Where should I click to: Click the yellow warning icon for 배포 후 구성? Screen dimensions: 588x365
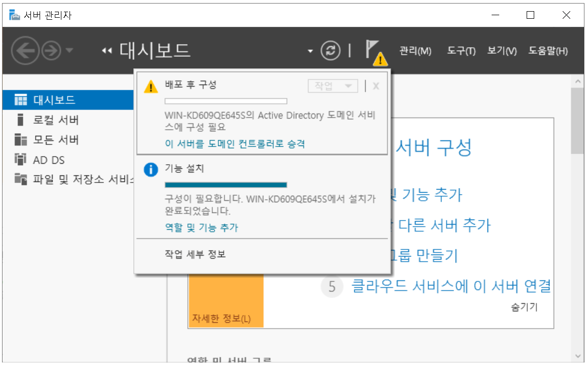click(151, 87)
